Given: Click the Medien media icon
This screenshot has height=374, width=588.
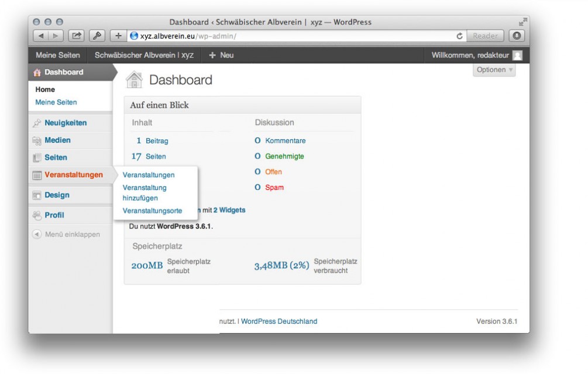Looking at the screenshot, I should tap(37, 140).
